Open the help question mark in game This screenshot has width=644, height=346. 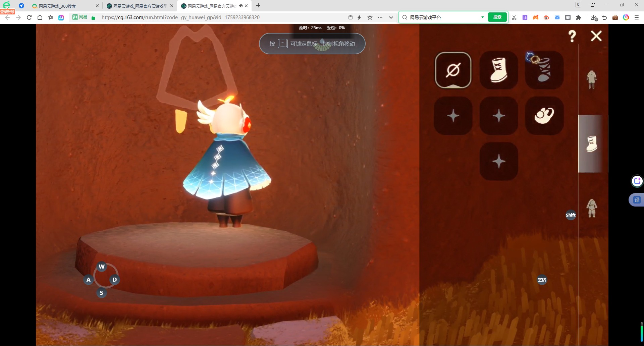point(572,36)
